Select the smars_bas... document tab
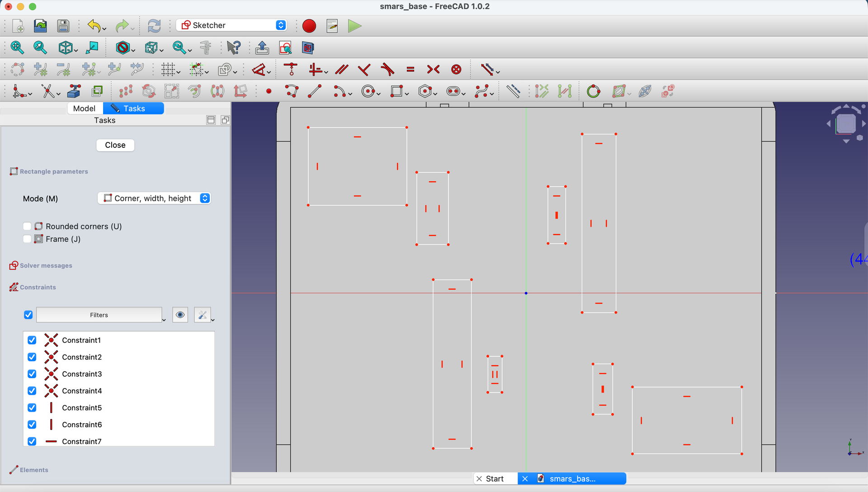The image size is (868, 492). click(x=572, y=478)
